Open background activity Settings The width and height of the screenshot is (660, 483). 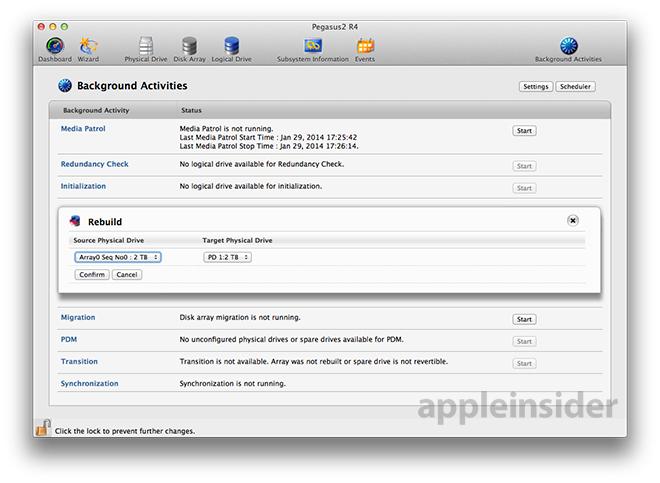coord(535,86)
